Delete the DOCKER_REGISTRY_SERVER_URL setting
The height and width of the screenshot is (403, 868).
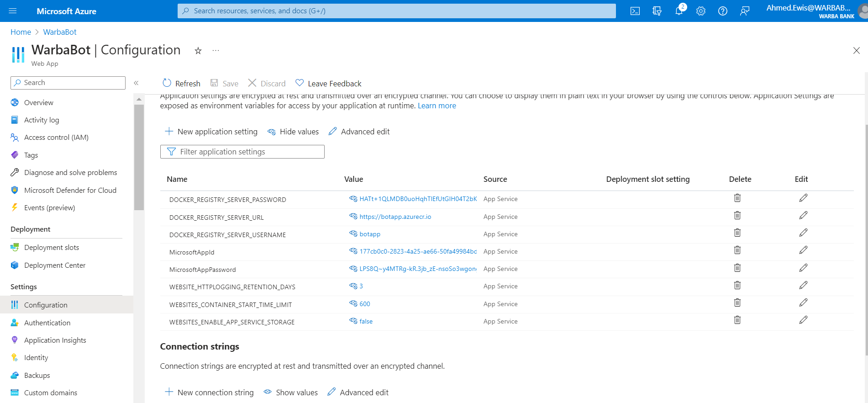pos(737,215)
